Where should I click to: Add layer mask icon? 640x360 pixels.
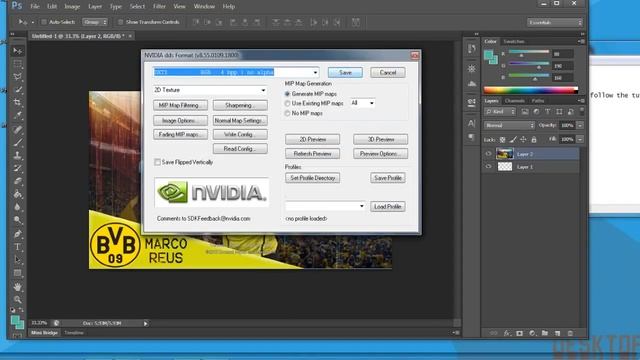pyautogui.click(x=519, y=333)
